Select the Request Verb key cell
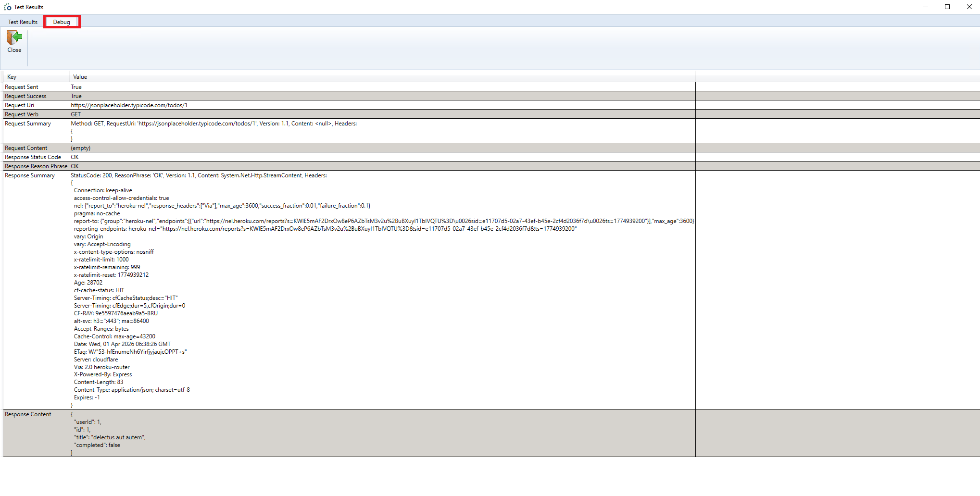 coord(36,114)
